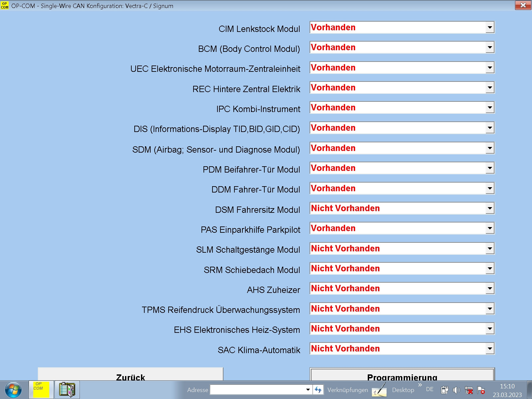Click the Adresse input field
This screenshot has height=399, width=532.
point(258,390)
